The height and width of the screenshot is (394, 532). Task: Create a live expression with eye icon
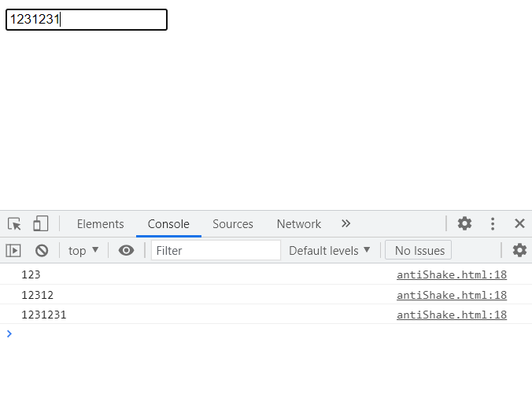pos(126,251)
